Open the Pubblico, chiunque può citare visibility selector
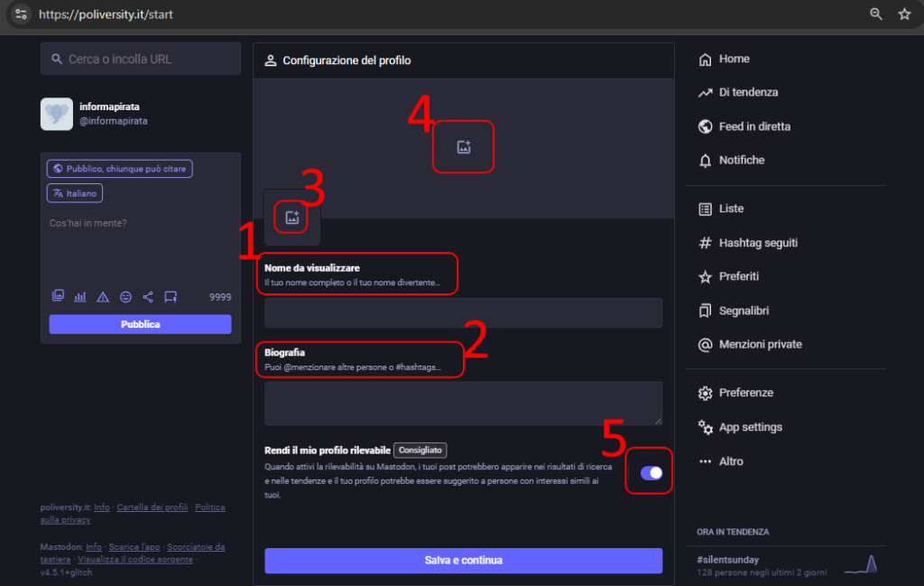 [x=119, y=168]
